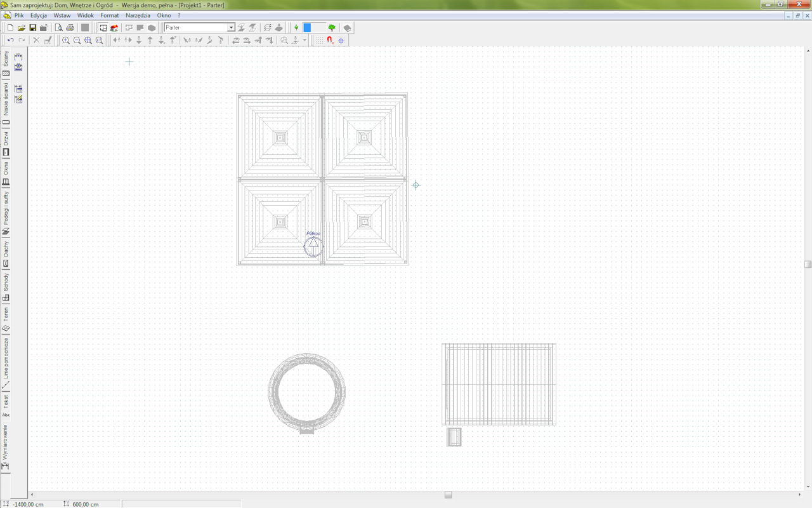Select the Dachy sidebar tab
This screenshot has width=812, height=508.
pyautogui.click(x=6, y=253)
